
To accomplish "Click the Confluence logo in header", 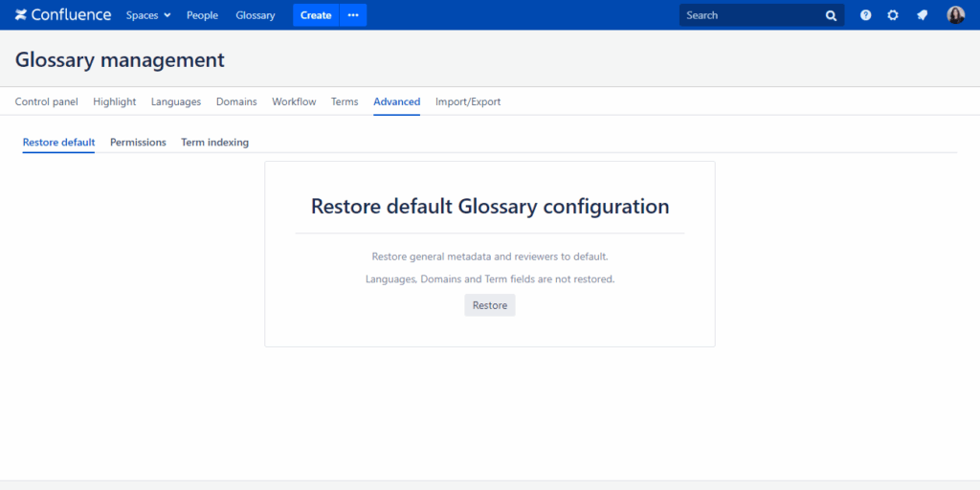I will click(x=63, y=15).
